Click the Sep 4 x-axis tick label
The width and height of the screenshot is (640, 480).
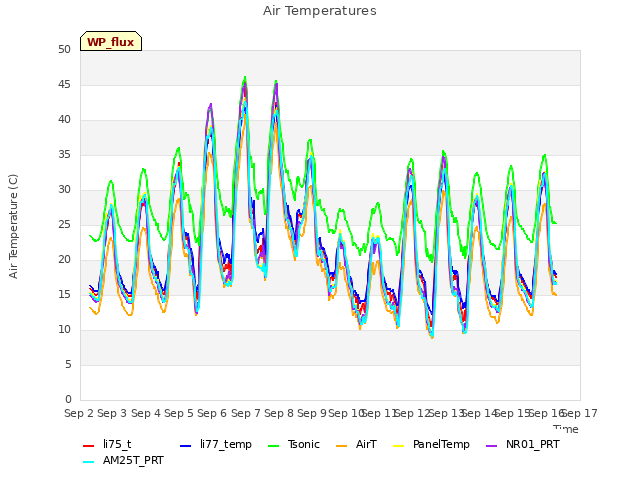[x=146, y=413]
